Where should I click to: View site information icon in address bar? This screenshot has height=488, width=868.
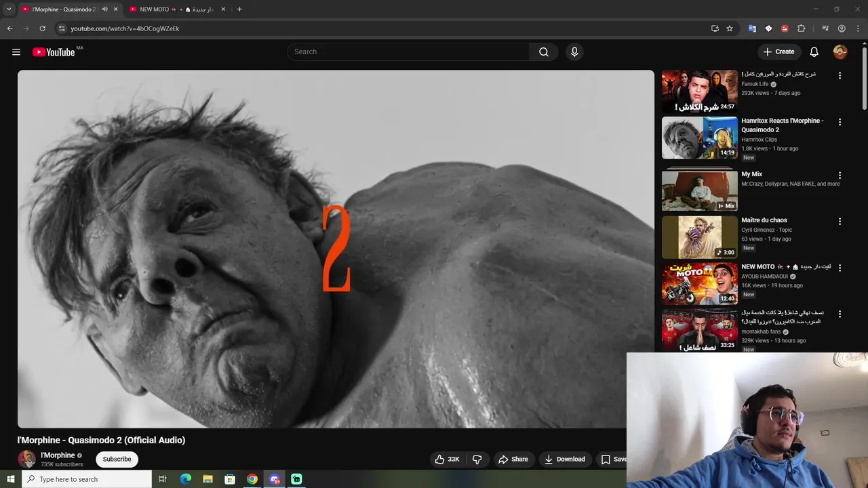[62, 28]
